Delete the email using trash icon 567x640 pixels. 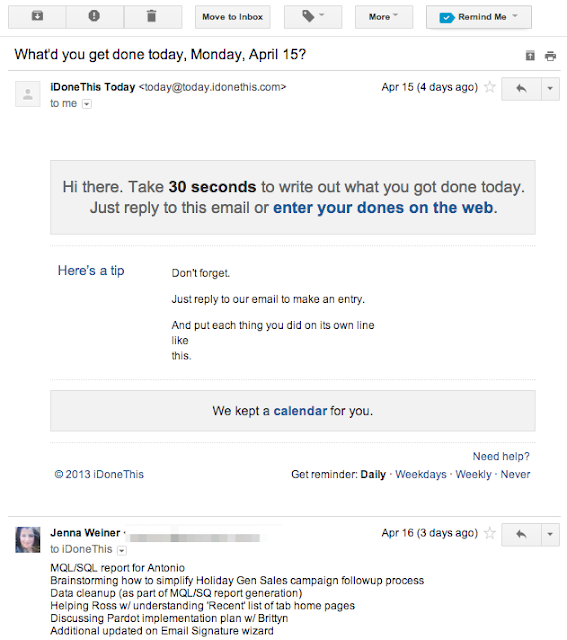point(153,17)
